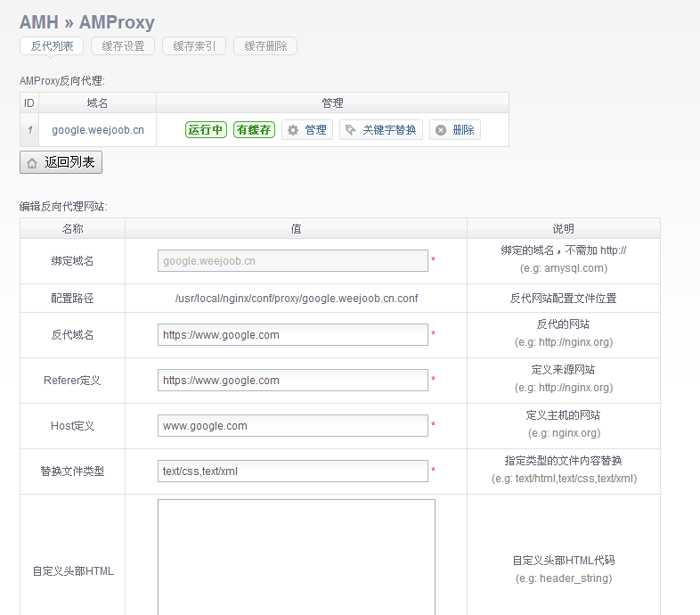Click the home icon on 返回列表 button
The image size is (700, 615).
click(x=32, y=163)
